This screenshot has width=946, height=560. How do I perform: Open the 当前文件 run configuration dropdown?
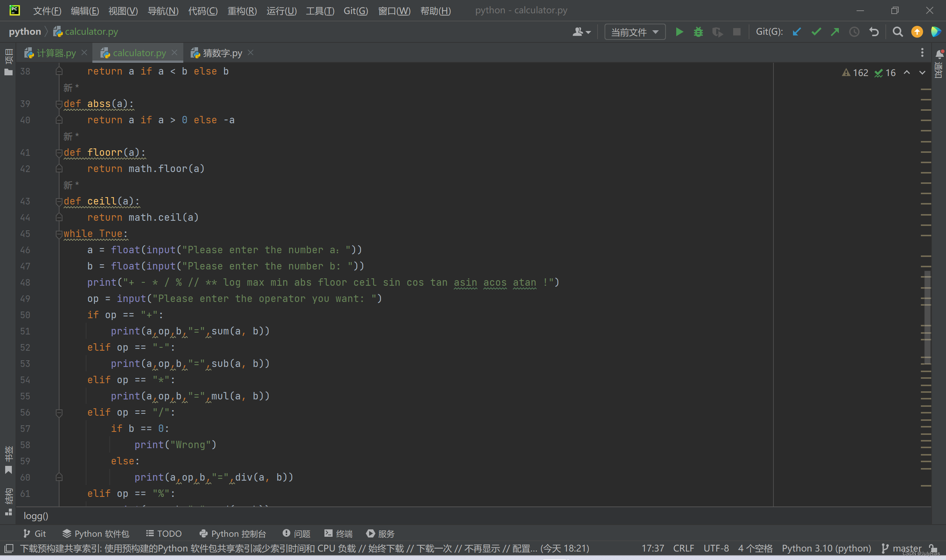click(634, 32)
